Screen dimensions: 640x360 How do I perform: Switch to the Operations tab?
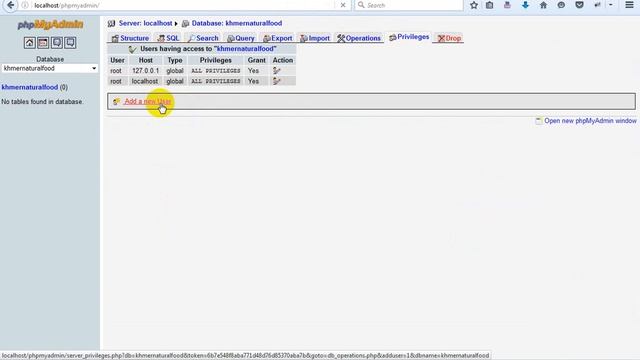pos(359,38)
